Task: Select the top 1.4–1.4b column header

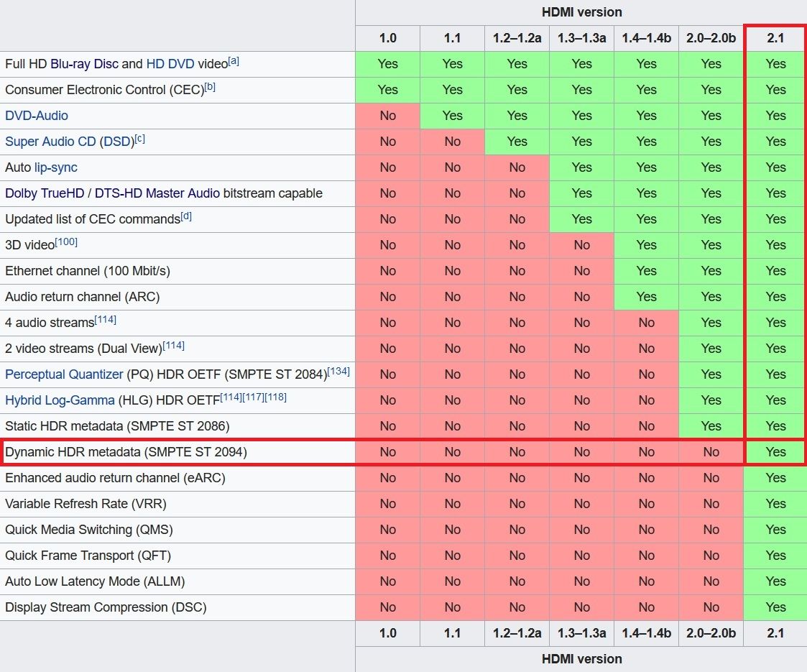Action: pyautogui.click(x=647, y=38)
